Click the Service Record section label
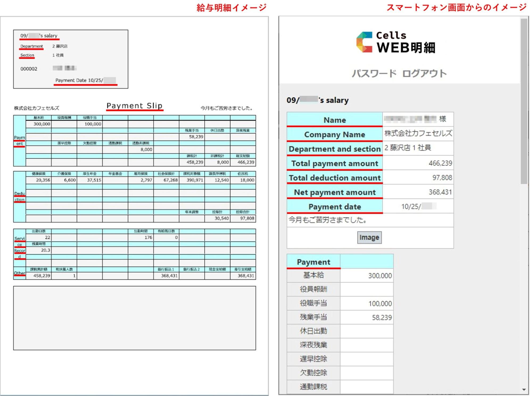This screenshot has height=396, width=532. coord(19,247)
